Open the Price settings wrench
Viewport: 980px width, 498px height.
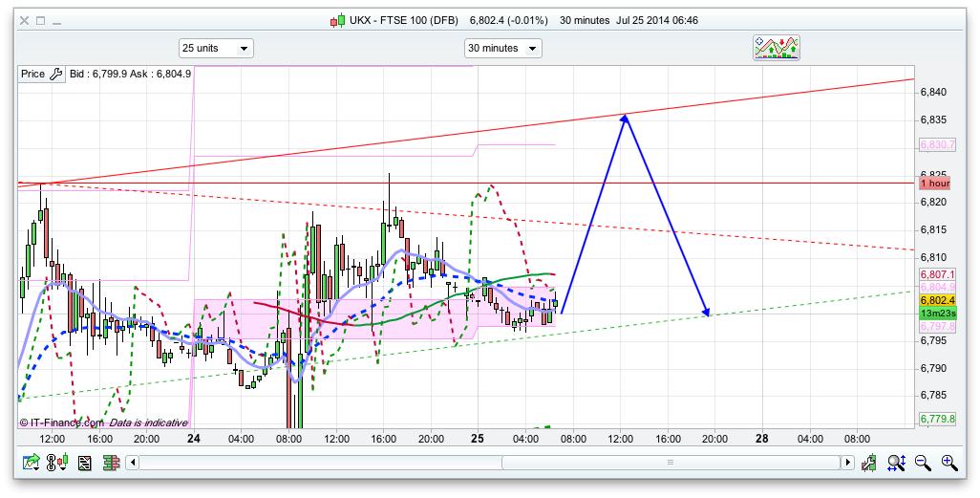[55, 74]
